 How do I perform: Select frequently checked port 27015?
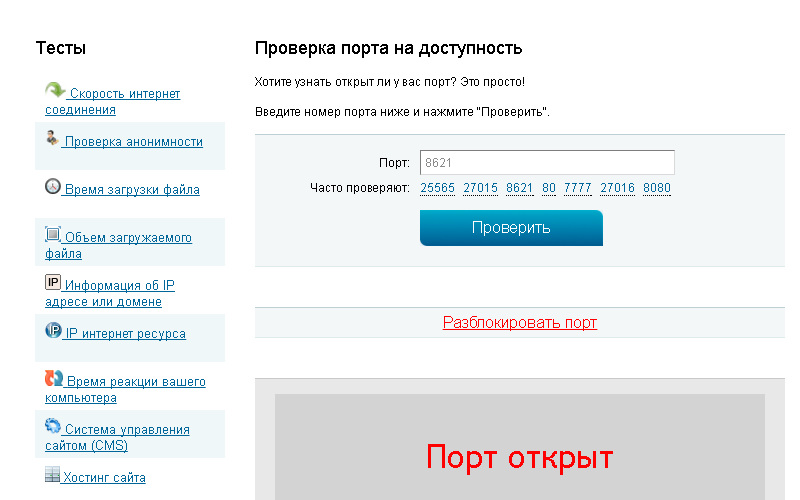pos(480,188)
